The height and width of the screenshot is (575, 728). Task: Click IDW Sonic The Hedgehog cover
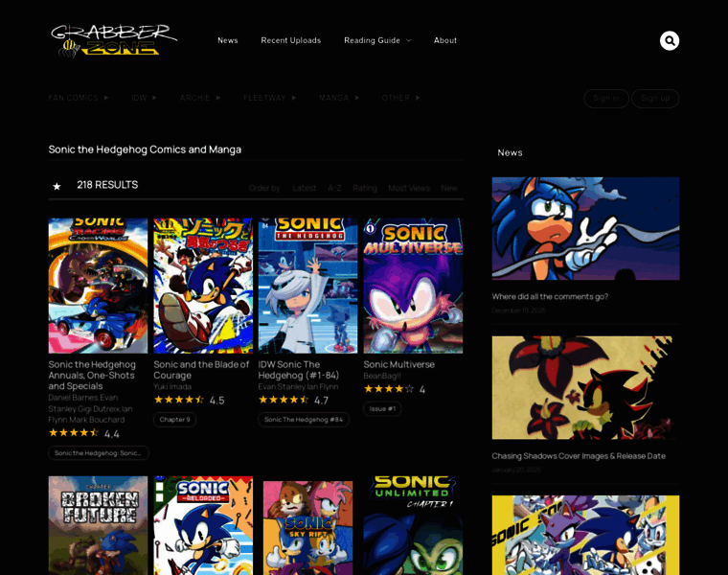(x=307, y=286)
